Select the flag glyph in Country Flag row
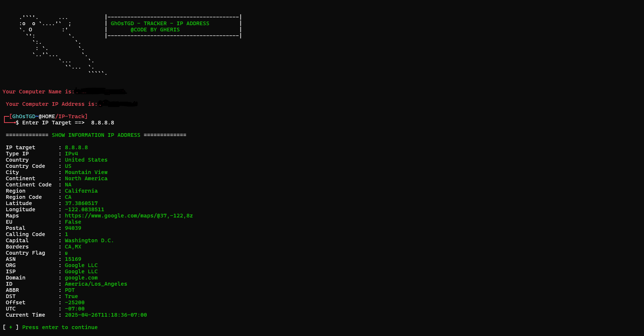 pyautogui.click(x=66, y=253)
